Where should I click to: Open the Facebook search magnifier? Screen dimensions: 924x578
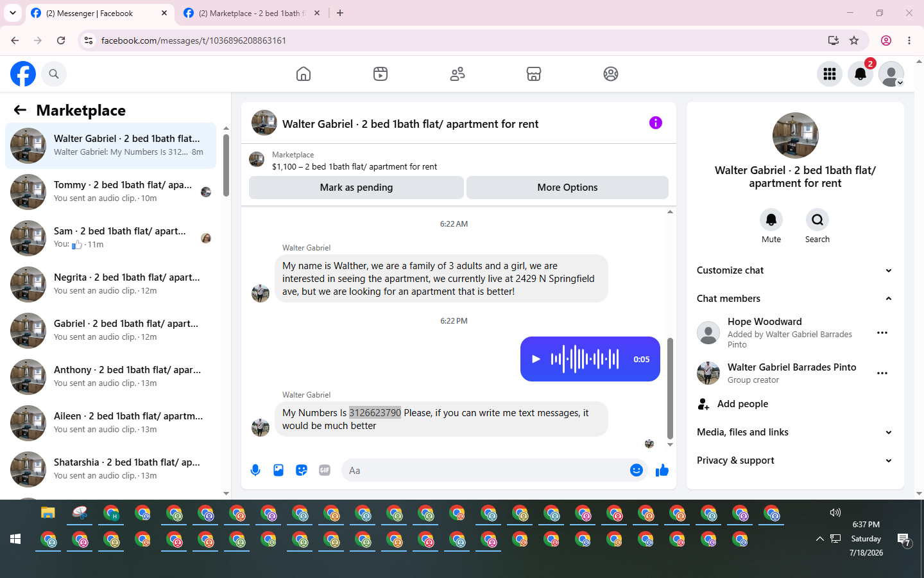point(54,74)
